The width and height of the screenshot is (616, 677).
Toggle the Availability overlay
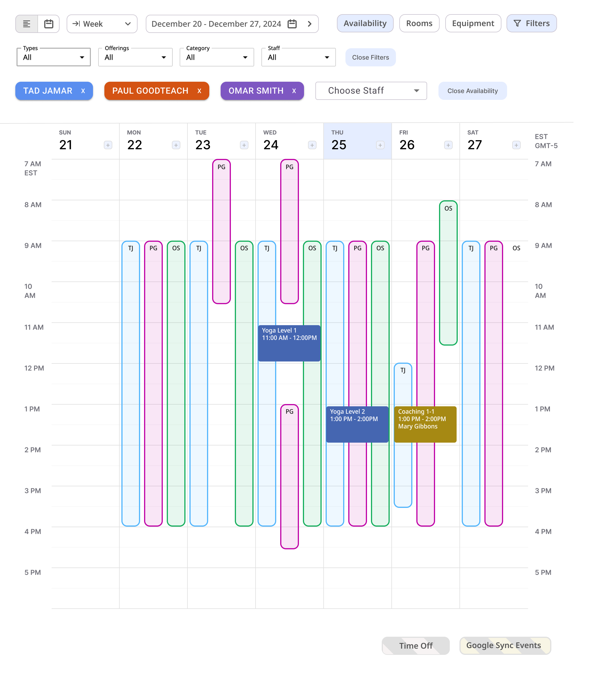tap(365, 23)
